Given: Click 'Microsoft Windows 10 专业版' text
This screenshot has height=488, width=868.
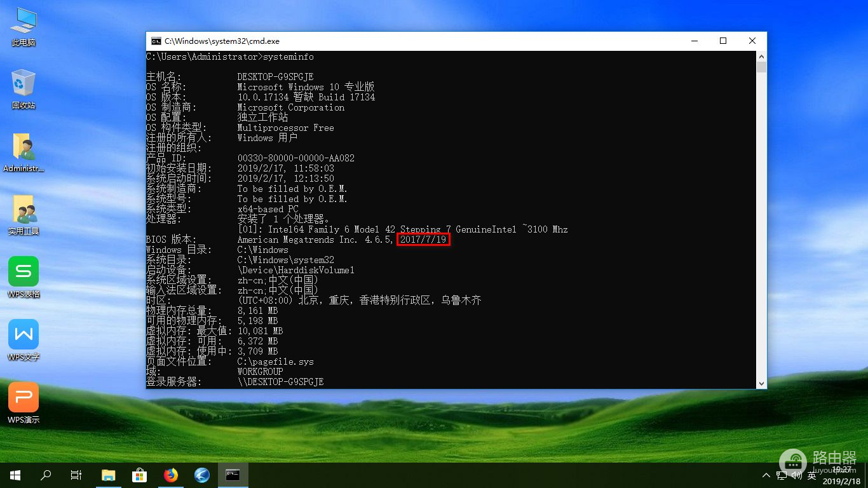Looking at the screenshot, I should click(306, 87).
